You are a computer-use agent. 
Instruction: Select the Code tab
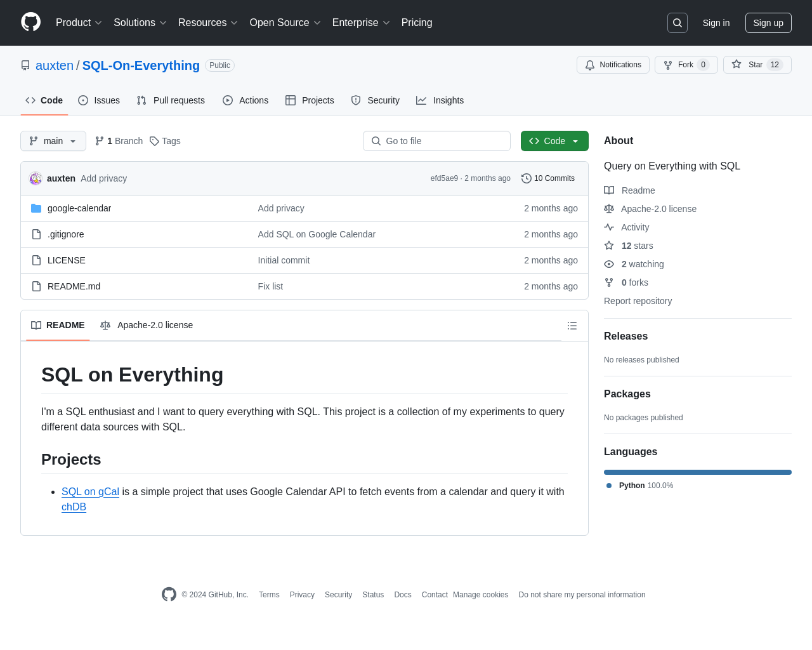[44, 100]
